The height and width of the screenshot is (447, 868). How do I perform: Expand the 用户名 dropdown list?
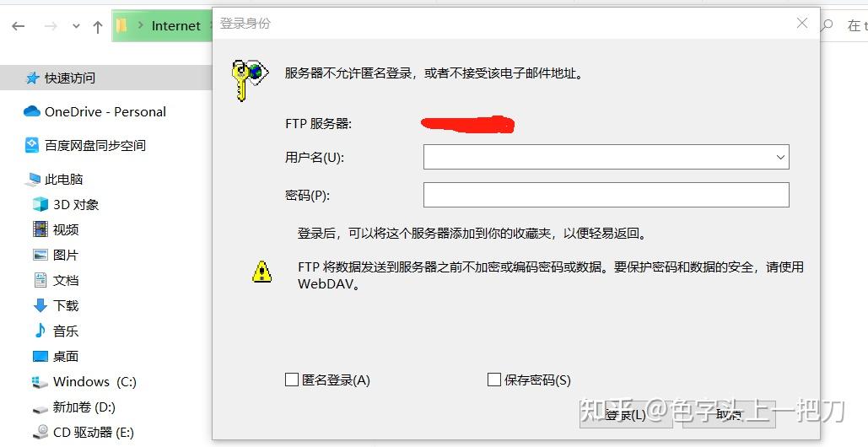pos(780,157)
